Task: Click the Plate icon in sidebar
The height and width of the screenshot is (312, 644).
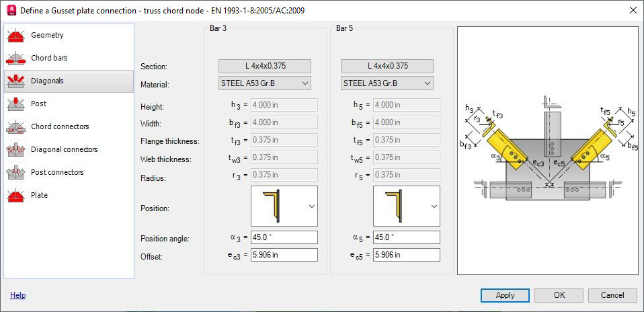Action: (x=16, y=195)
